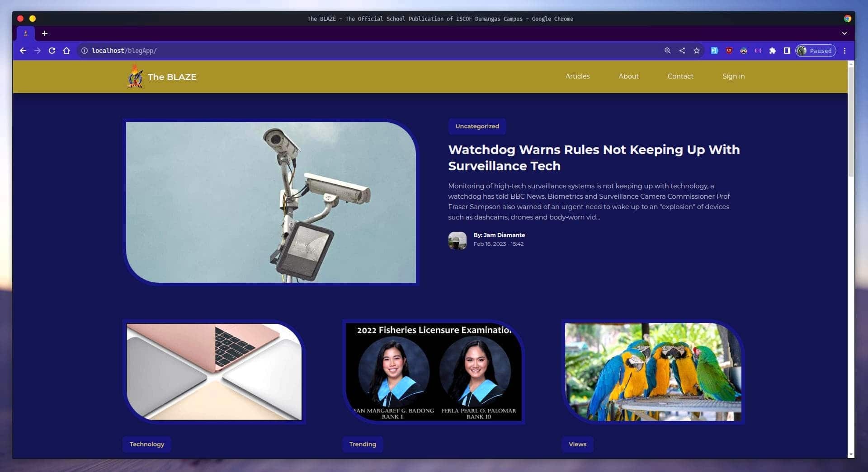Toggle the browser side panel
Viewport: 868px width, 472px height.
coord(787,51)
